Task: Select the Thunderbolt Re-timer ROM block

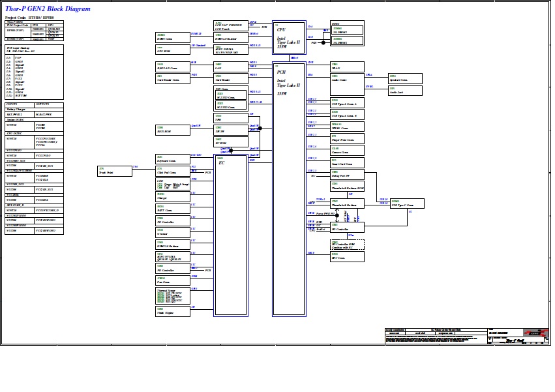Action: click(x=347, y=187)
